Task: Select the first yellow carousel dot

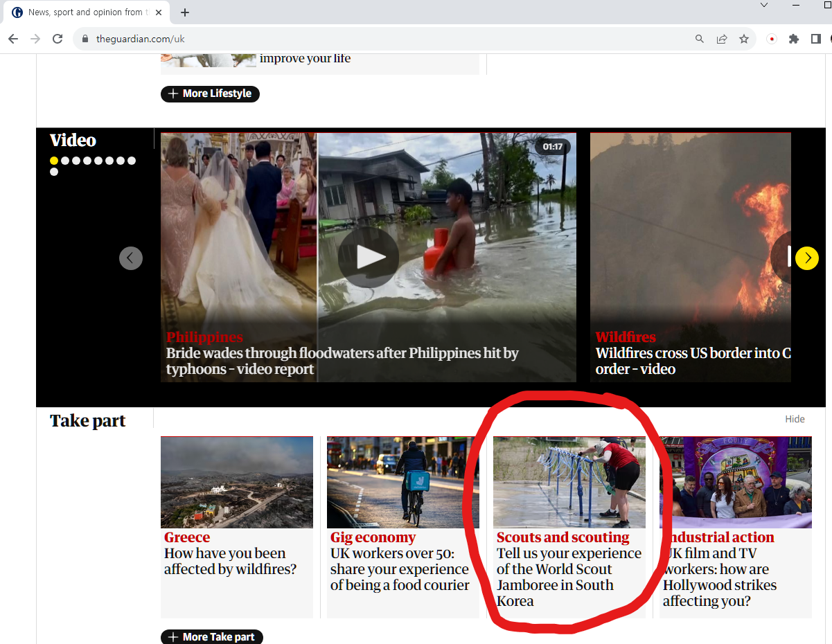Action: point(54,161)
